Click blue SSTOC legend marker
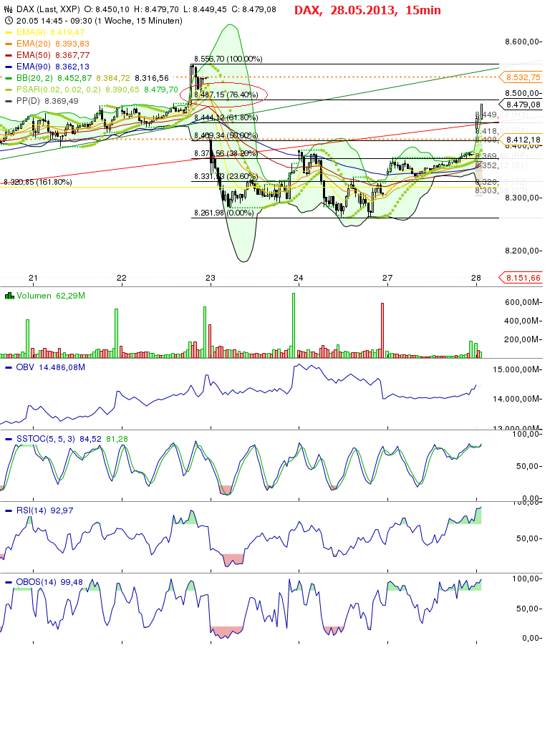This screenshot has height=736, width=560. coord(9,439)
